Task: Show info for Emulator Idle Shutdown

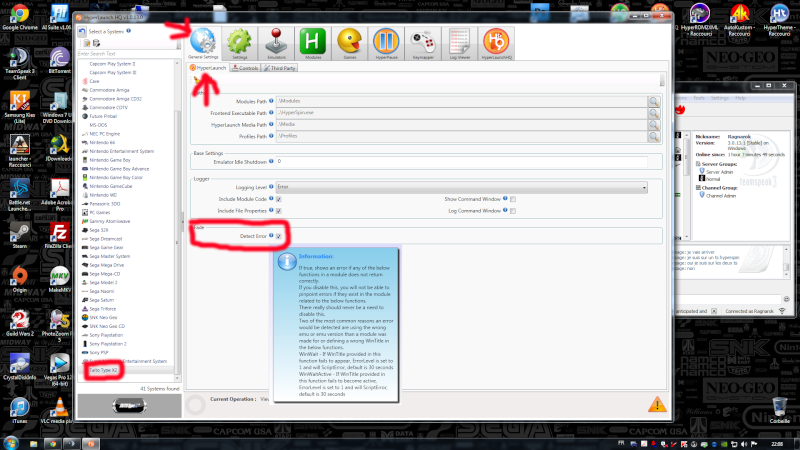Action: [271, 161]
